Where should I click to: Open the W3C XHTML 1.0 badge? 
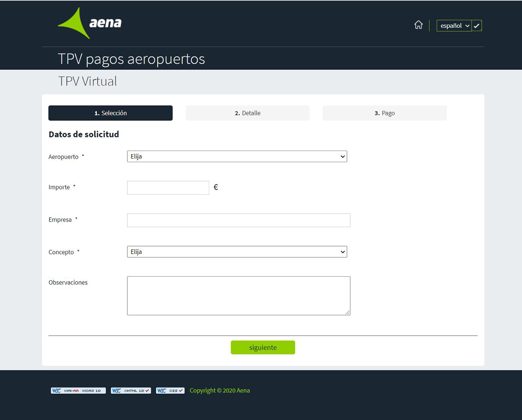(131, 391)
